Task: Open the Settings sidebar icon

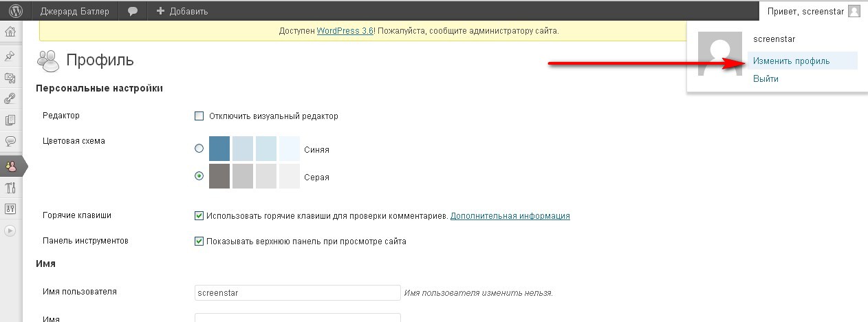Action: (x=10, y=208)
